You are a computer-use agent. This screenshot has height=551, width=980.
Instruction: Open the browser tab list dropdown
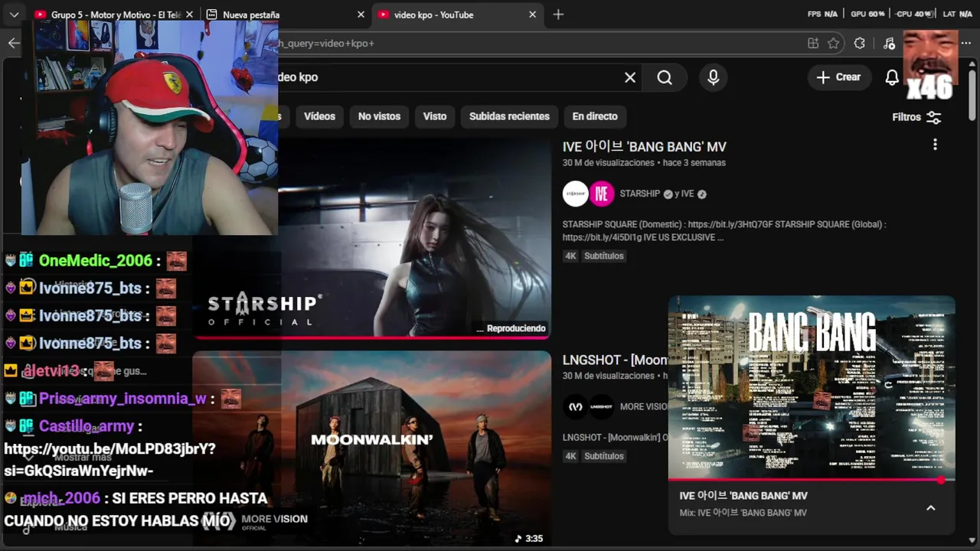pyautogui.click(x=14, y=15)
